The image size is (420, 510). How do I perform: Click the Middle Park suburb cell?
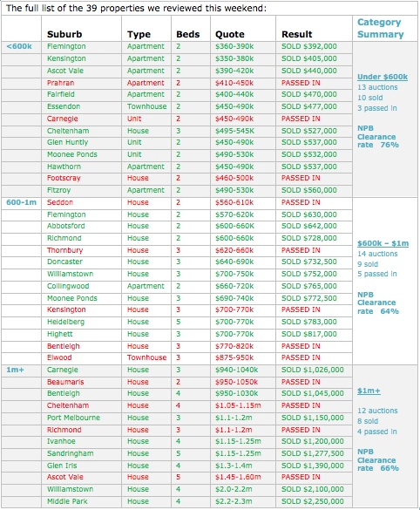(67, 501)
